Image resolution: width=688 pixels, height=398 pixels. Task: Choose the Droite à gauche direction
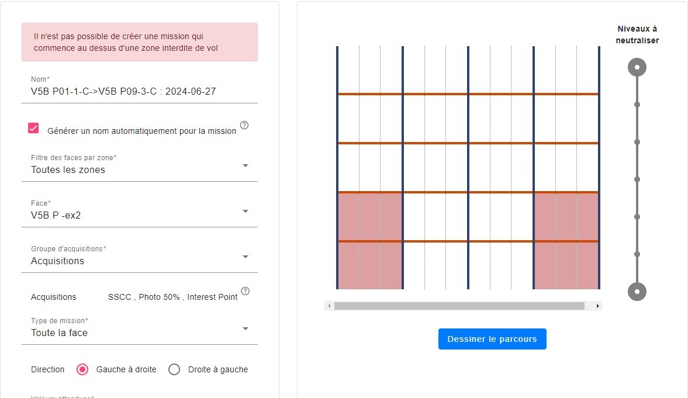(x=174, y=369)
